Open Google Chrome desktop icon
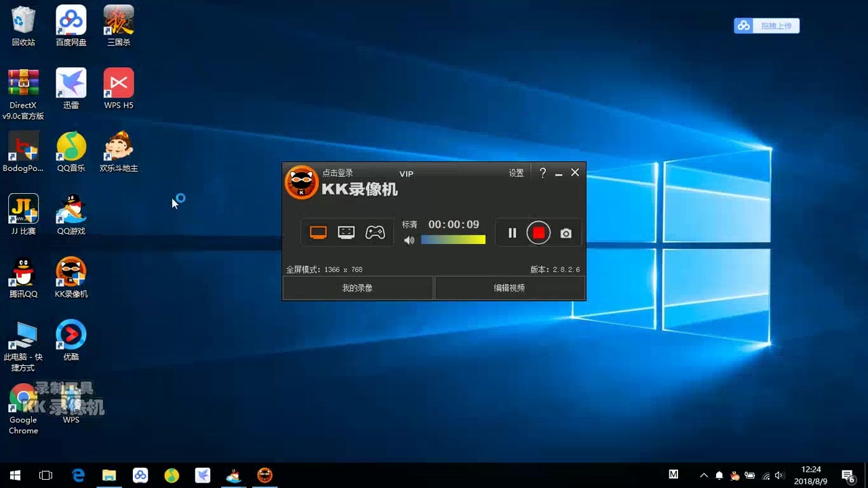The width and height of the screenshot is (868, 488). [23, 409]
